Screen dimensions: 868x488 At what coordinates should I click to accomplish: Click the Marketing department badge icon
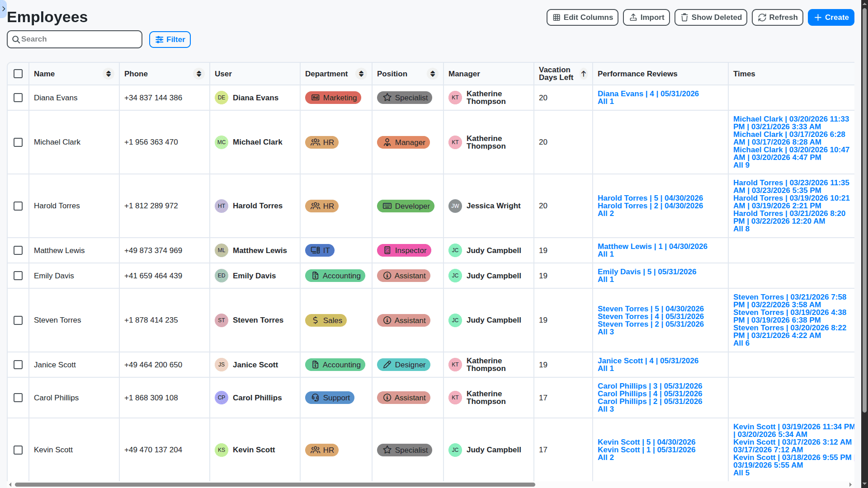click(x=316, y=98)
